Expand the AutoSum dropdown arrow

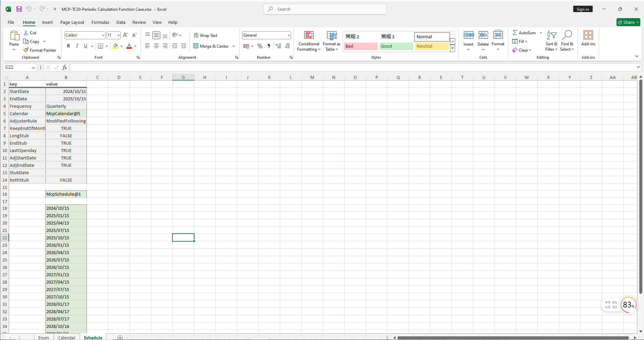point(541,33)
